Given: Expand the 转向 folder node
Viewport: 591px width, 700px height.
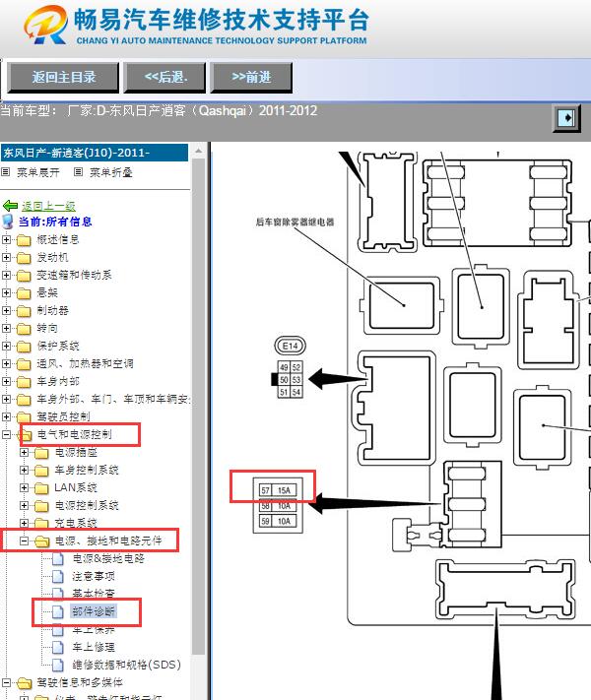Looking at the screenshot, I should [x=6, y=328].
